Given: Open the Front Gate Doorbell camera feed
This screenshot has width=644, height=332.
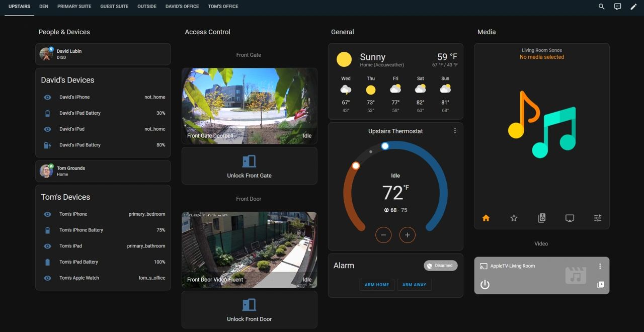Looking at the screenshot, I should [249, 106].
